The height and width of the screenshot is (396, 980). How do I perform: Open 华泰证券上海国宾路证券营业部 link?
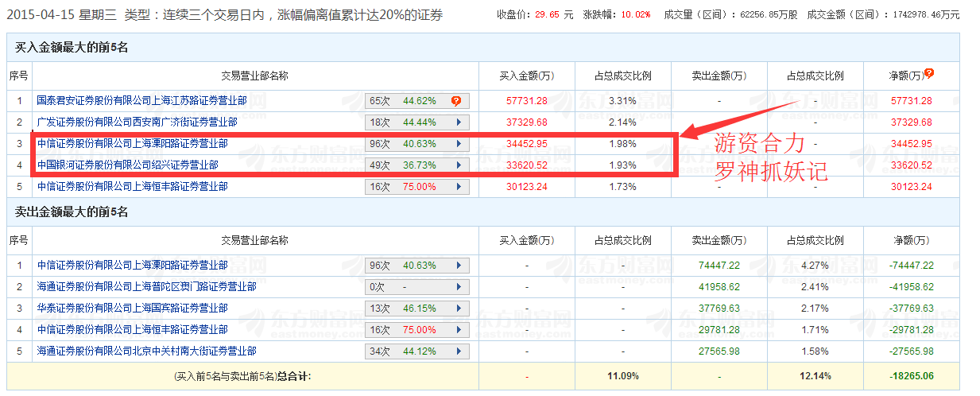pos(132,309)
